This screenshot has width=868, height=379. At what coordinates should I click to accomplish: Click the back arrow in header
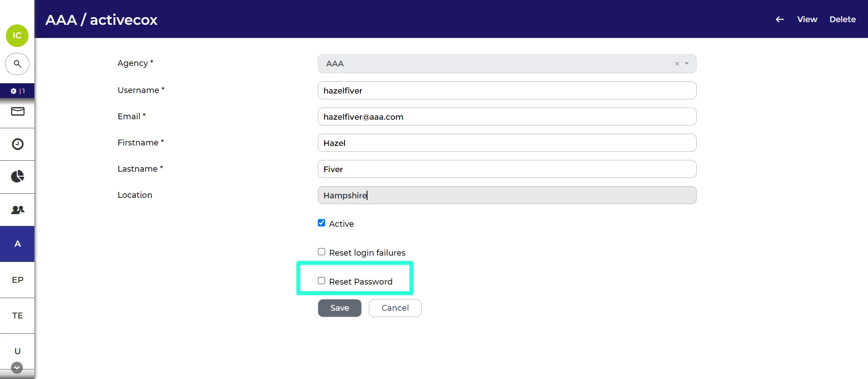pos(780,19)
